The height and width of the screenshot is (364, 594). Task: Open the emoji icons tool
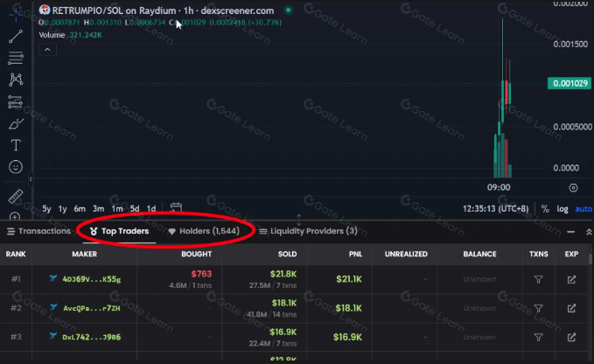16,166
